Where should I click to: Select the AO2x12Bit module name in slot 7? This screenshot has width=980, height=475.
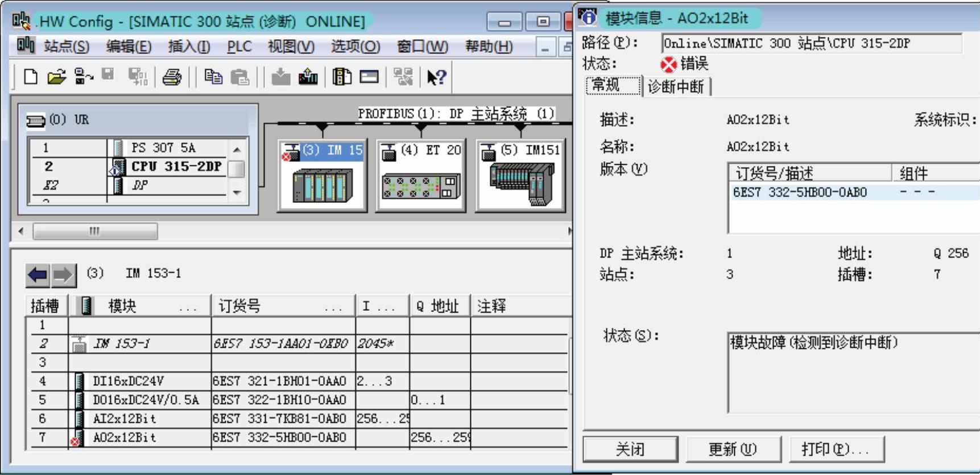click(x=124, y=438)
